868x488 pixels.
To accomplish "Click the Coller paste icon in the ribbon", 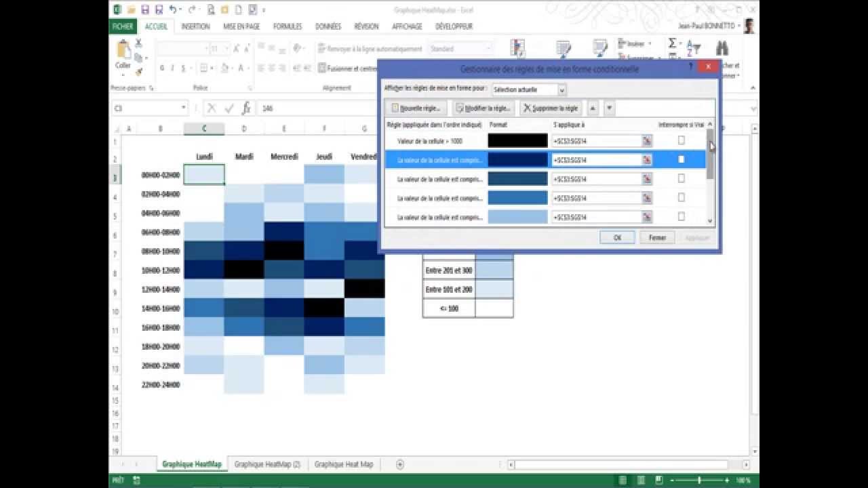I will (x=123, y=50).
